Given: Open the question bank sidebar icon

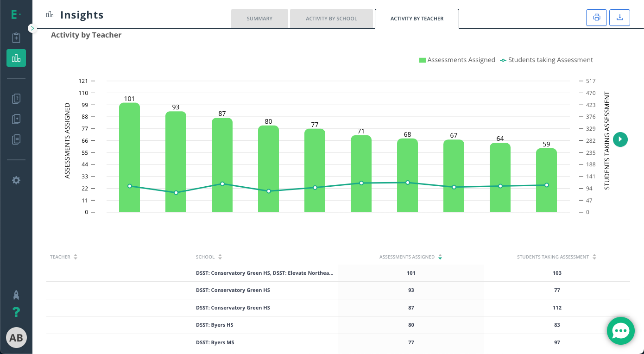Looking at the screenshot, I should 16,99.
